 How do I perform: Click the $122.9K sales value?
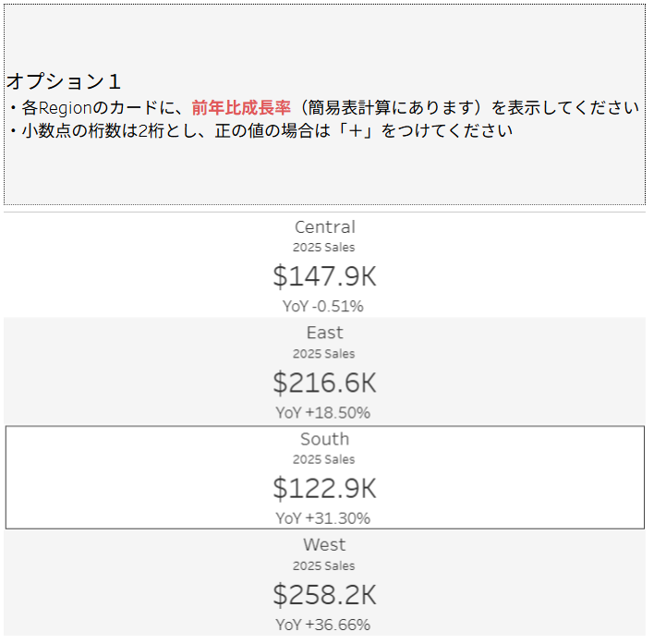(324, 488)
